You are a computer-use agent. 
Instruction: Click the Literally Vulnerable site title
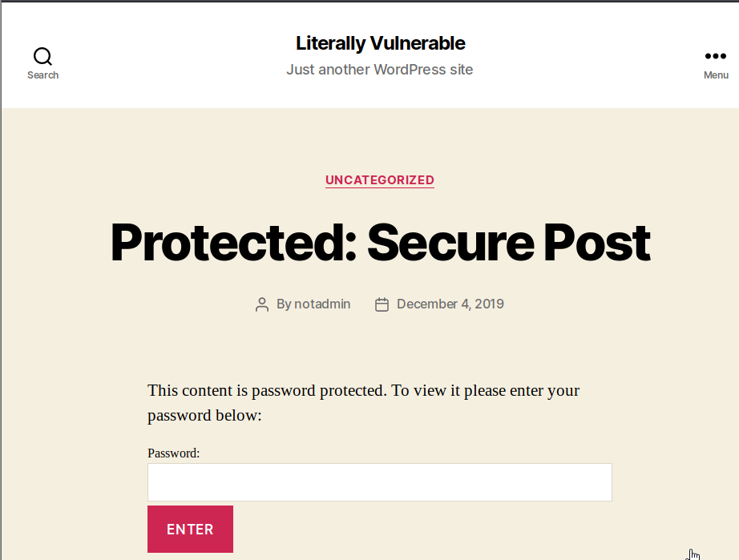[380, 42]
